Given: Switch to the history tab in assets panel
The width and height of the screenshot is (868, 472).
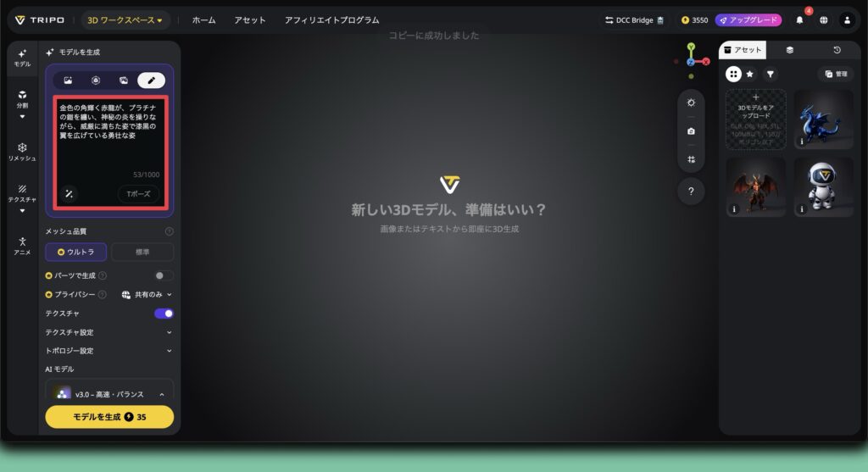Looking at the screenshot, I should tap(837, 51).
